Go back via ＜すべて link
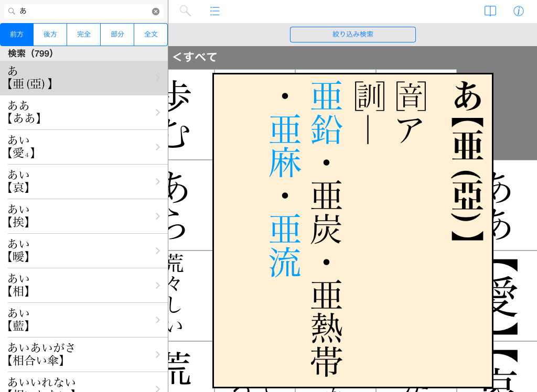Image resolution: width=537 pixels, height=392 pixels. click(x=195, y=57)
